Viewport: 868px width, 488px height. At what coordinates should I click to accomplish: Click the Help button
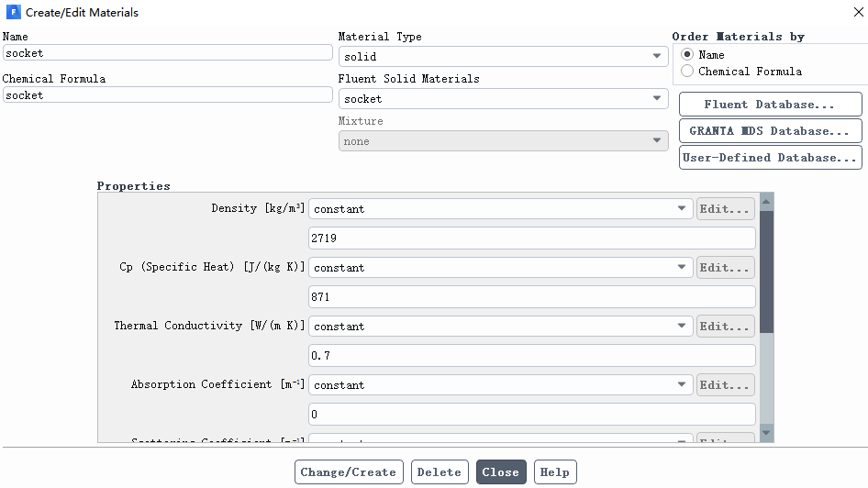(555, 472)
